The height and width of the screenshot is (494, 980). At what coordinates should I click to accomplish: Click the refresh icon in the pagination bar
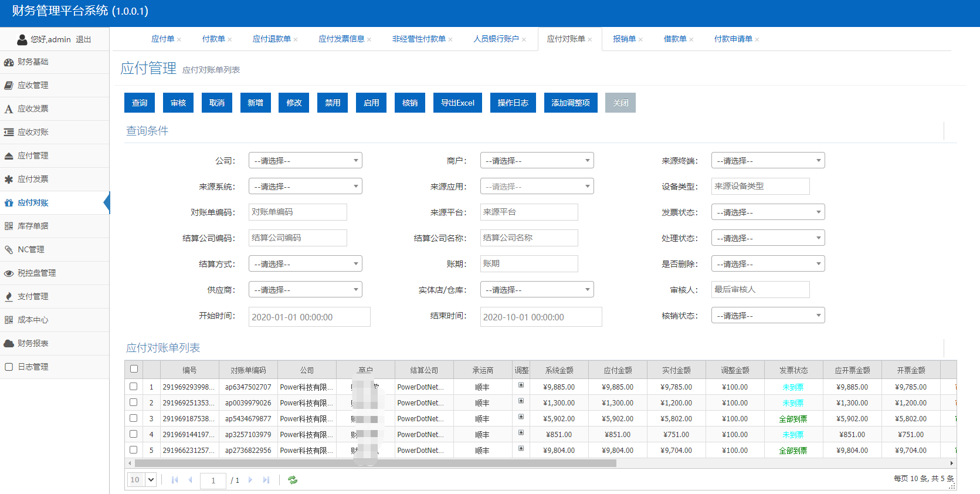point(293,480)
